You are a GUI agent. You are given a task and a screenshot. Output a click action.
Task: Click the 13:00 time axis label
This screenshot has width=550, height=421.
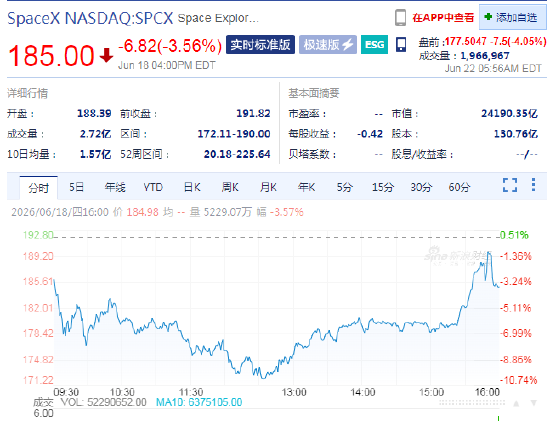click(294, 392)
